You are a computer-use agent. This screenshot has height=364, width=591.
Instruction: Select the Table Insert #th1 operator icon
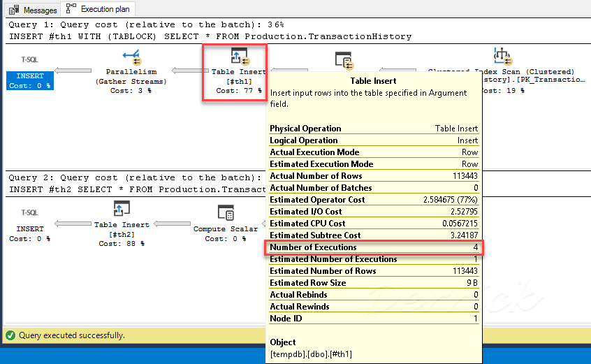240,57
